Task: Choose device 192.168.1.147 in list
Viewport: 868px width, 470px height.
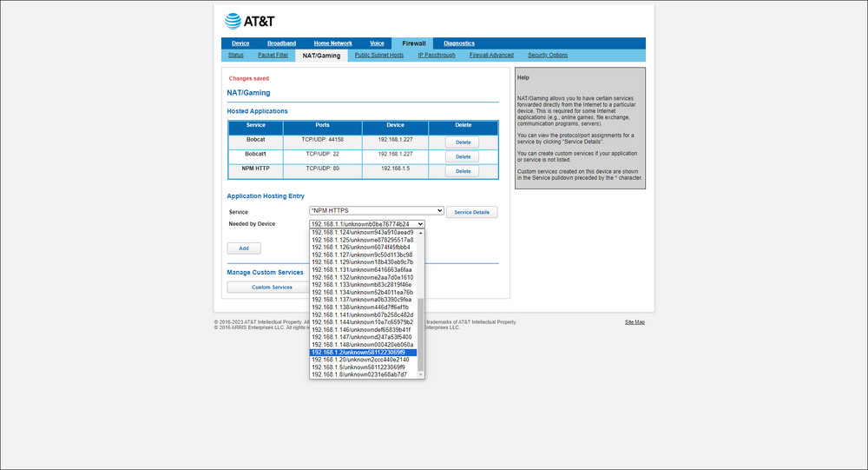Action: click(363, 337)
